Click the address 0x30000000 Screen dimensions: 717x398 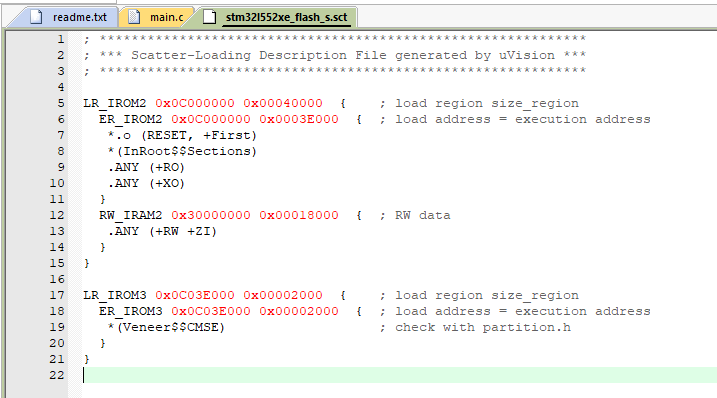211,215
